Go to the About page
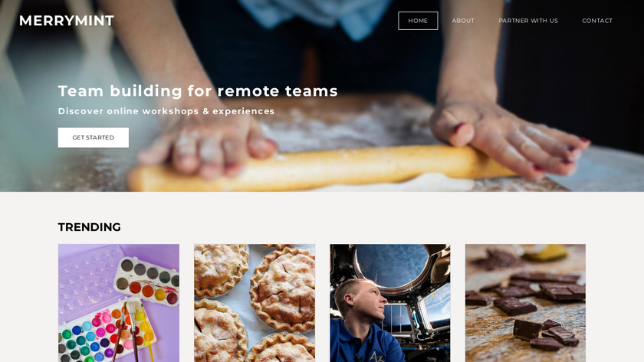Viewport: 644px width, 362px height. (463, 21)
